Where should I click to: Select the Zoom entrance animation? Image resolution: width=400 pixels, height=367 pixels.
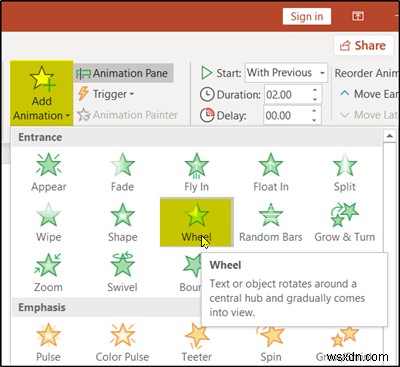click(49, 272)
